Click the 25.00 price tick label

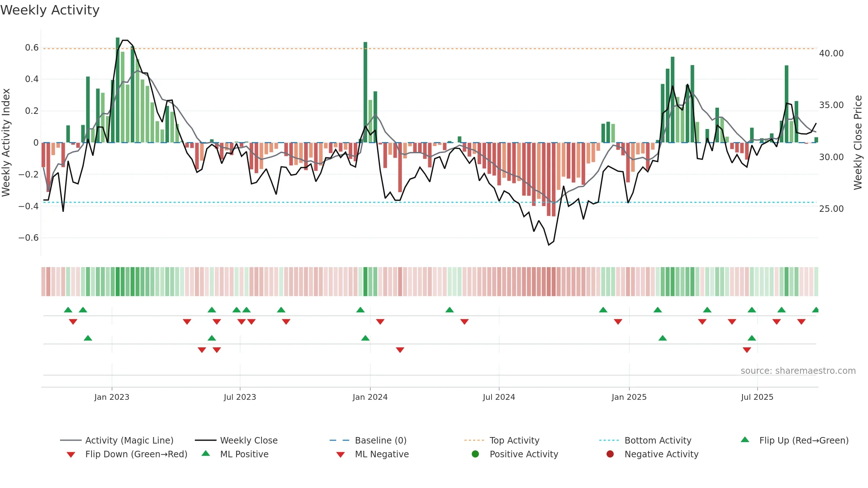[831, 209]
